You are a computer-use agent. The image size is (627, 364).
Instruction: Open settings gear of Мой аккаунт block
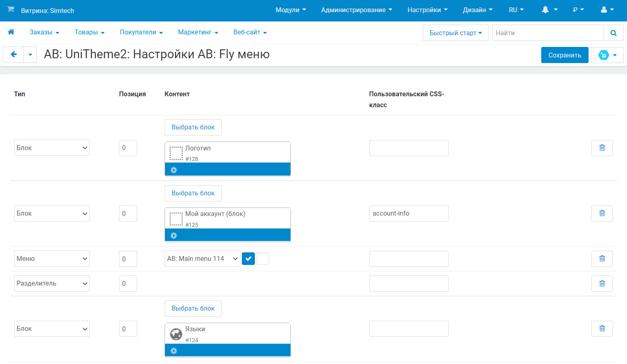(x=174, y=235)
